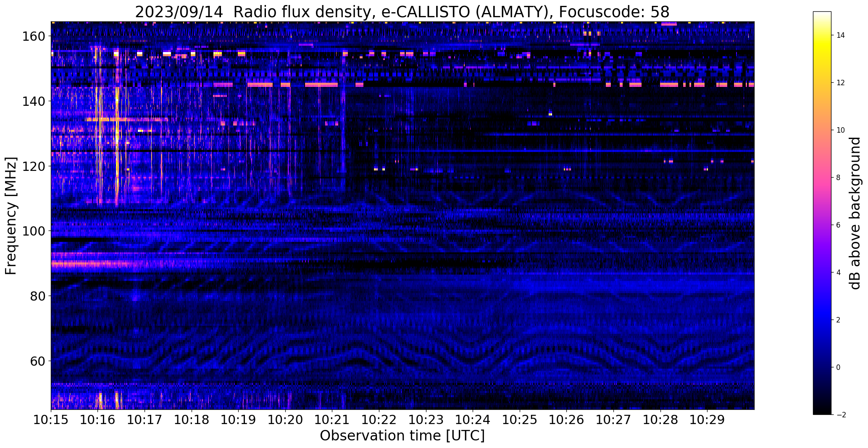Click the colorbar tick value 12
The width and height of the screenshot is (868, 448).
click(841, 83)
